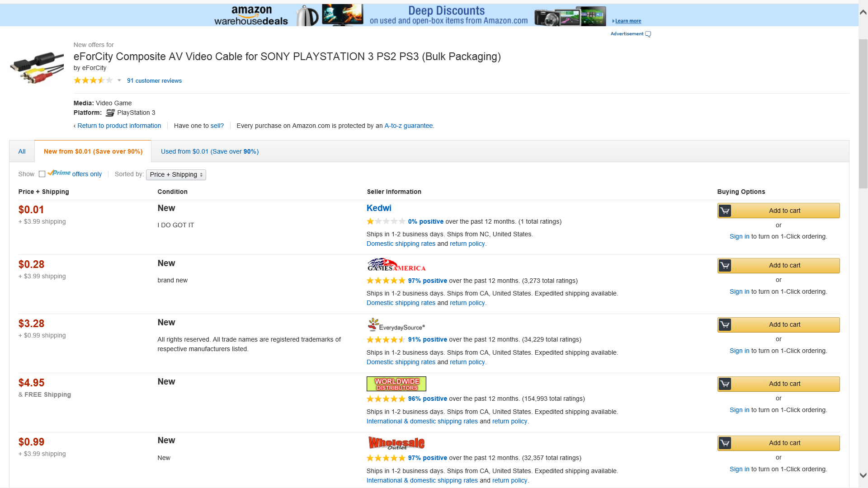
Task: Enable the Prime offers only checkbox
Action: (42, 174)
